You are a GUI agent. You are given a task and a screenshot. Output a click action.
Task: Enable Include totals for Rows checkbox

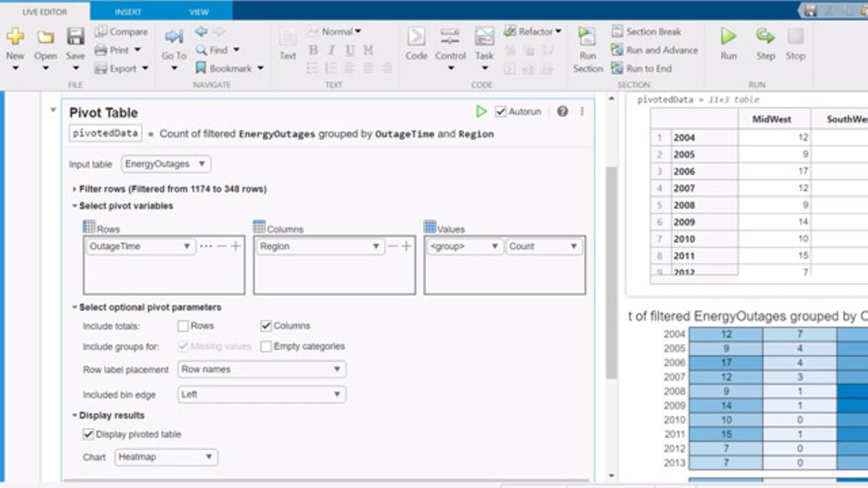point(183,326)
